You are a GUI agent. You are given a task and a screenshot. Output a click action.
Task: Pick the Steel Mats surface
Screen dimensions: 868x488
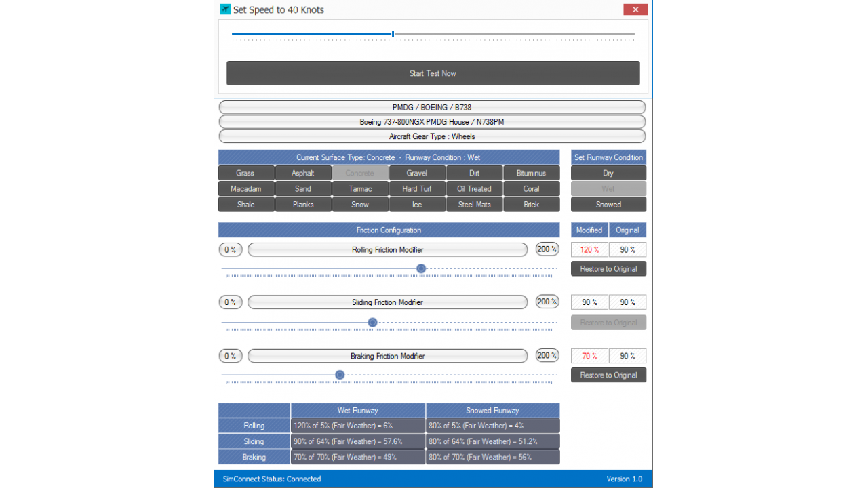click(x=474, y=204)
